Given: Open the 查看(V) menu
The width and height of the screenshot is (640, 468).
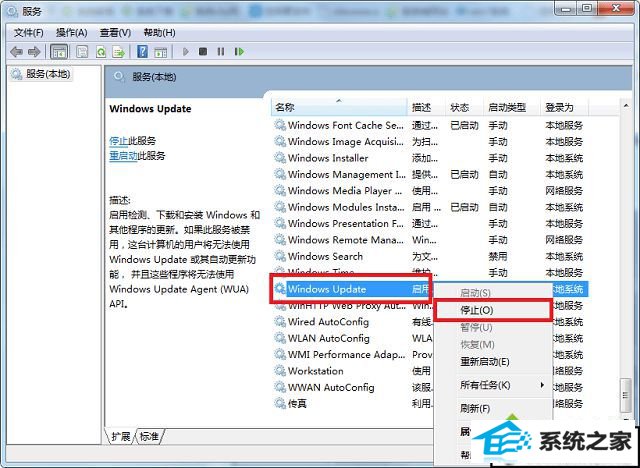Looking at the screenshot, I should pos(116,33).
